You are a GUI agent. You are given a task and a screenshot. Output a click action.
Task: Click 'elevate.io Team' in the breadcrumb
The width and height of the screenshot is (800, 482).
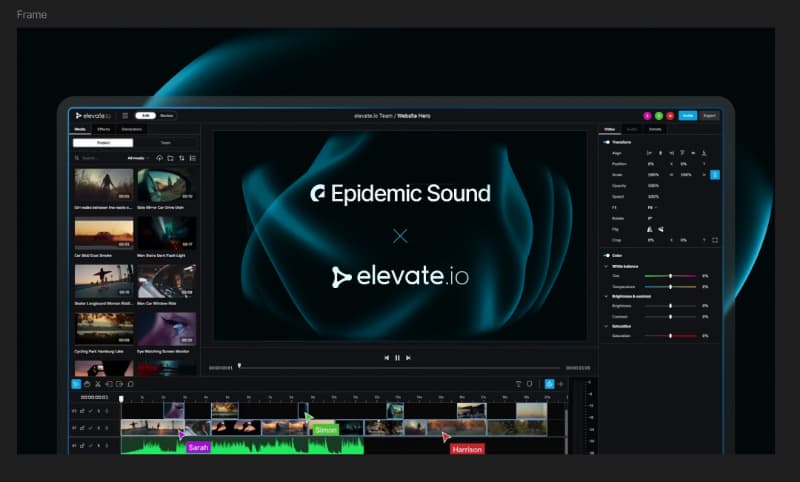pyautogui.click(x=373, y=116)
